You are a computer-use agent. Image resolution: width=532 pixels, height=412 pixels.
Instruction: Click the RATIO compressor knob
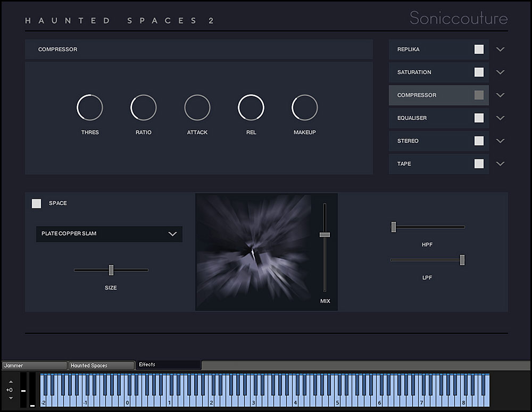point(144,107)
